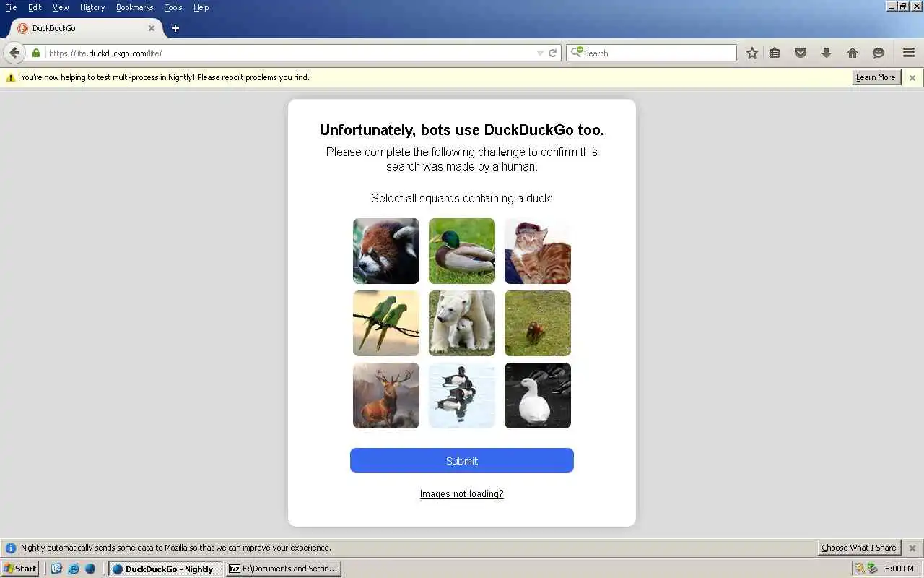Select the polar bears image square
This screenshot has width=924, height=578.
pyautogui.click(x=462, y=323)
